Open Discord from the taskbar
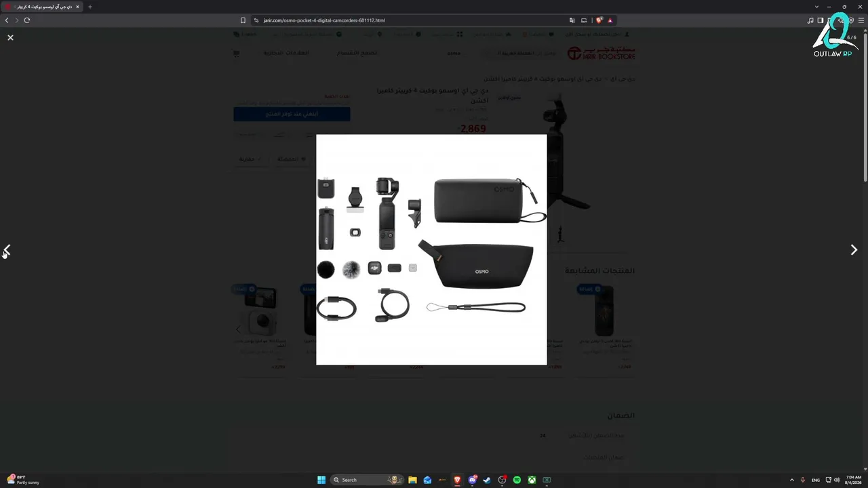Viewport: 868px width, 488px height. 473,480
